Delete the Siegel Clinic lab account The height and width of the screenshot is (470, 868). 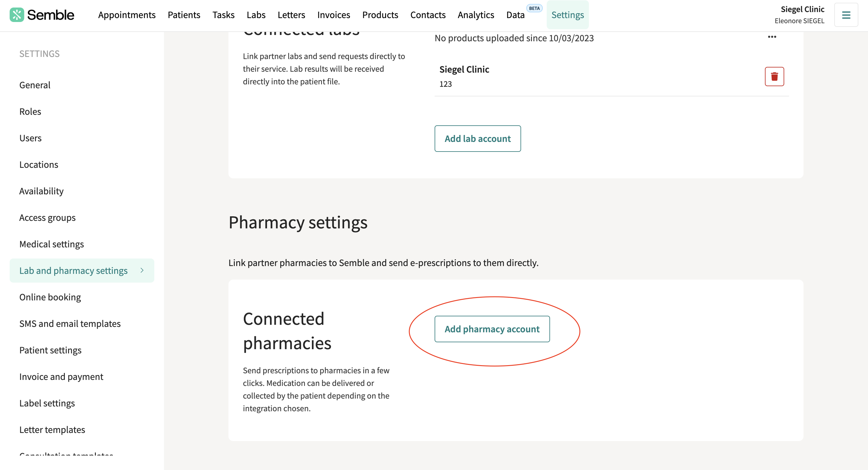tap(774, 77)
